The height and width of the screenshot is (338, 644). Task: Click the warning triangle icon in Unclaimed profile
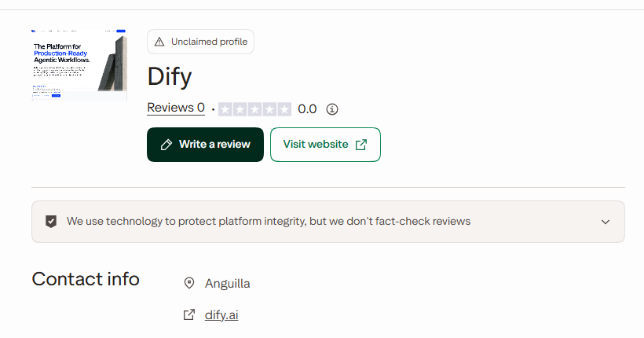(x=159, y=42)
